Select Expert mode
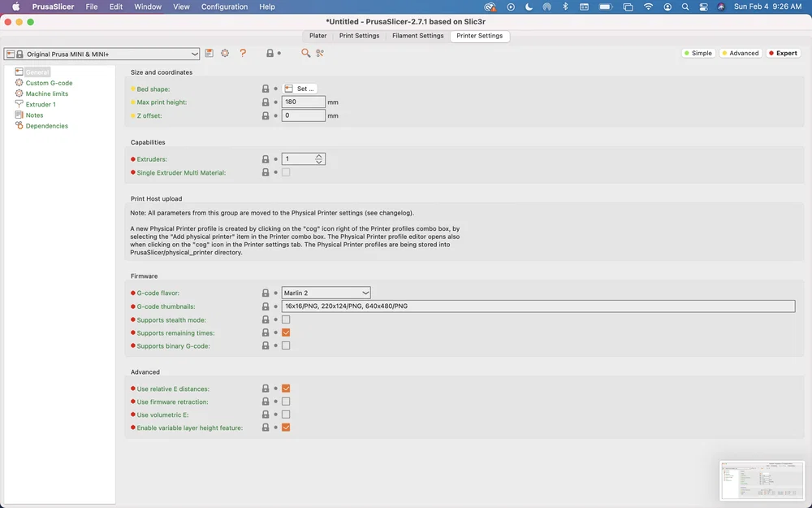The width and height of the screenshot is (812, 508). click(783, 53)
